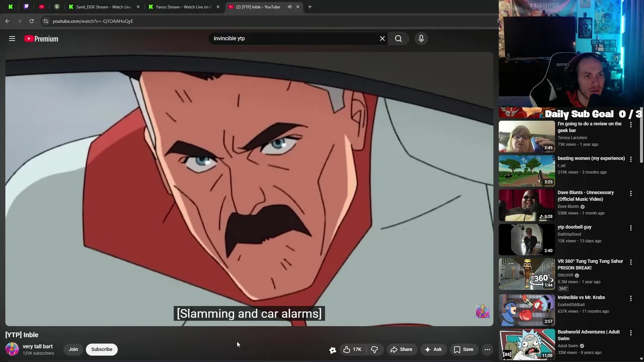Viewport: 644px width, 362px height.
Task: Open GlitchVR channel name
Action: click(x=566, y=276)
